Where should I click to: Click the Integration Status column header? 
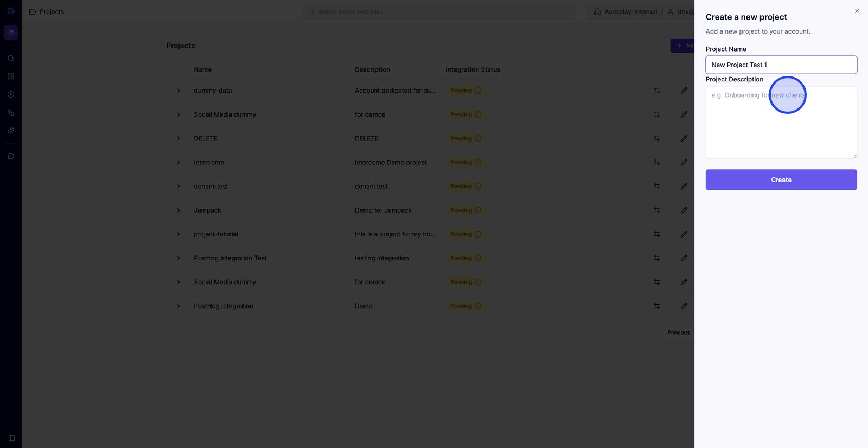point(473,70)
